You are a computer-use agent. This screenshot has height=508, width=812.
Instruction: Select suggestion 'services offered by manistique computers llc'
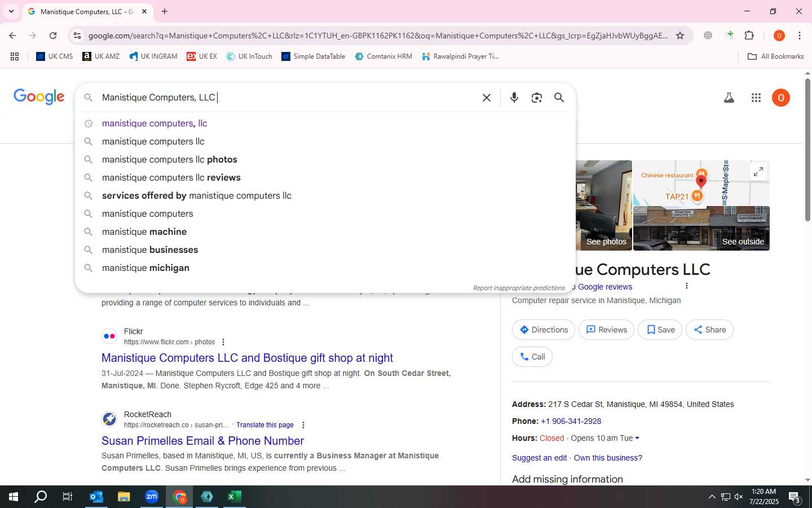(325, 195)
